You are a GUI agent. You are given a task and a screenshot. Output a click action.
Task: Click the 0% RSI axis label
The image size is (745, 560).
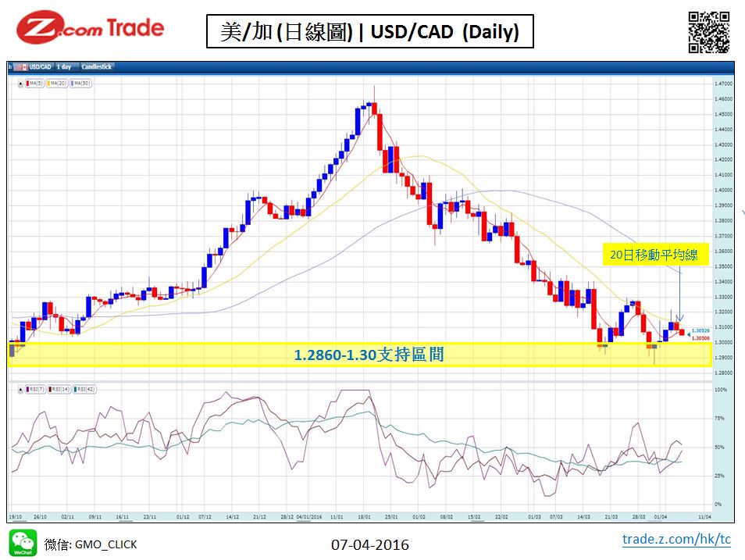(x=718, y=504)
